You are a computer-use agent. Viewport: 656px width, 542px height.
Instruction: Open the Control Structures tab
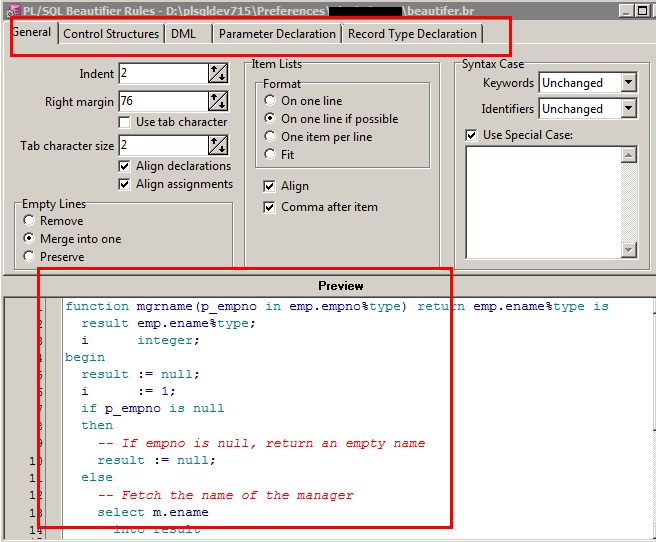pyautogui.click(x=111, y=34)
